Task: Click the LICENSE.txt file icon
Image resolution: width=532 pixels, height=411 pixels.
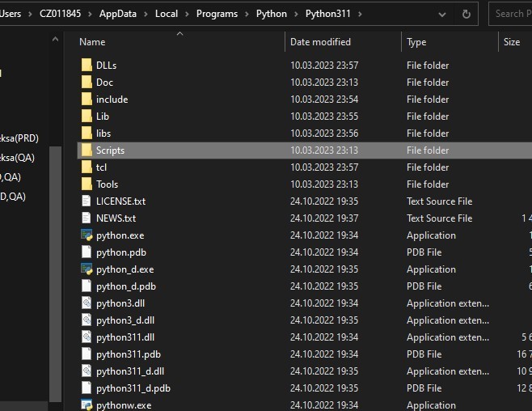Action: coord(87,201)
